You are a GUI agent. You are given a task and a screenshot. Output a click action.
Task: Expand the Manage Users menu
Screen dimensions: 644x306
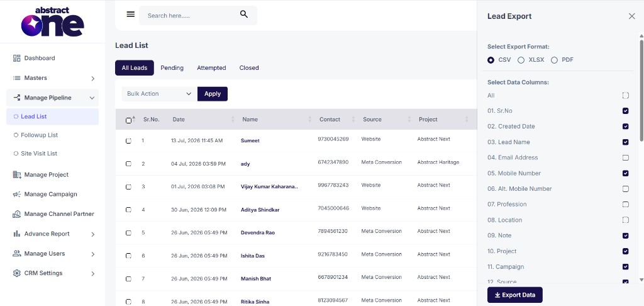(x=93, y=254)
